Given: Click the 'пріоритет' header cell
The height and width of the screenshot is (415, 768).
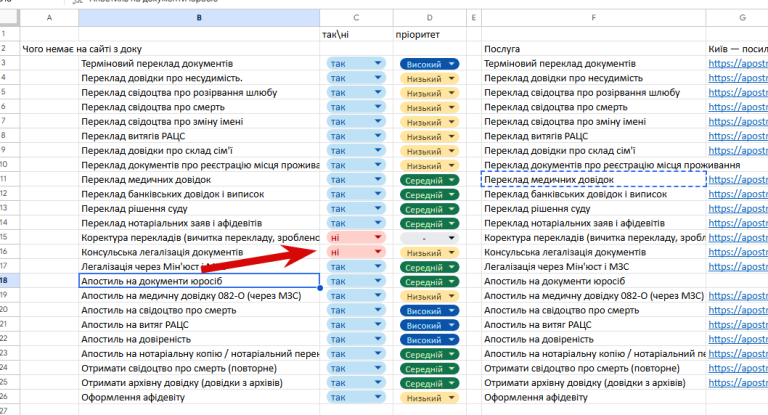Looking at the screenshot, I should [430, 35].
